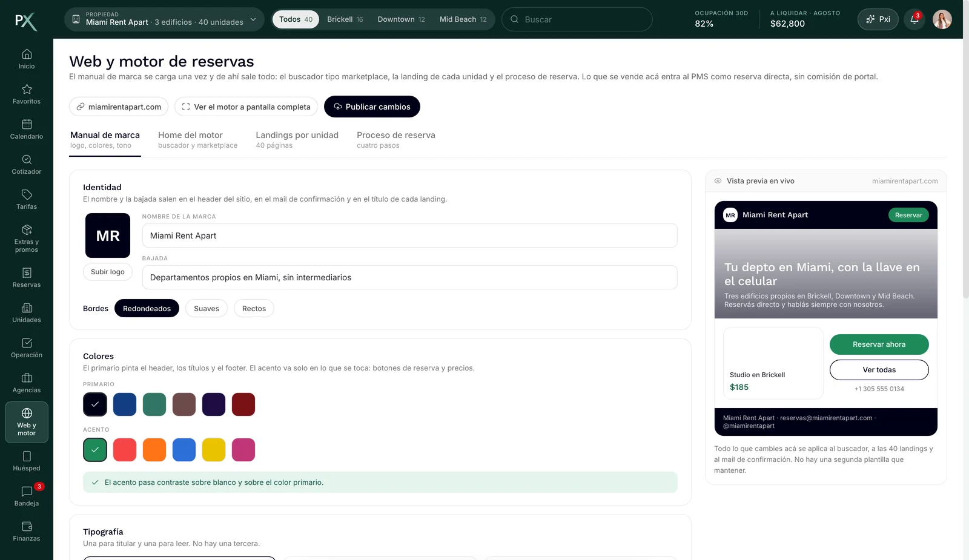This screenshot has height=560, width=969.
Task: Pick the black primary color swatch
Action: (x=95, y=404)
